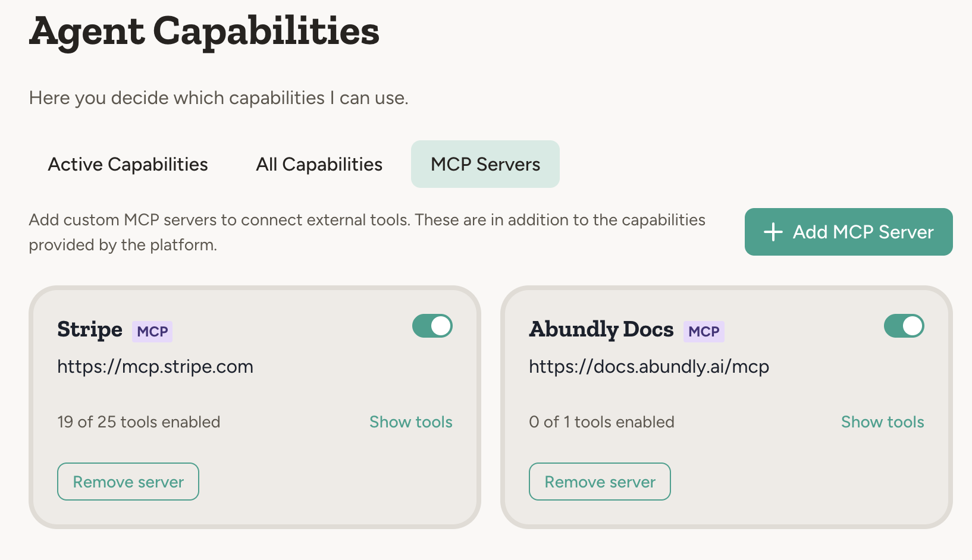Viewport: 972px width, 560px height.
Task: Select the MCP Servers tab
Action: (485, 164)
